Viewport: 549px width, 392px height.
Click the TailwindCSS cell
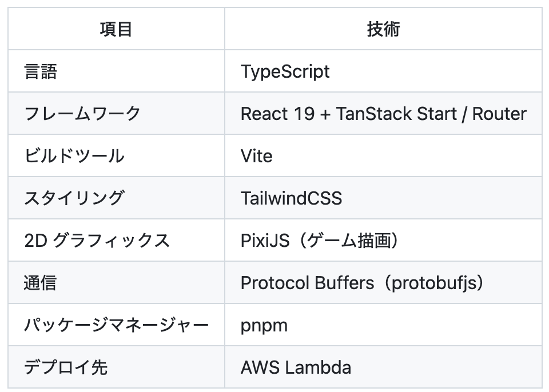[291, 198]
